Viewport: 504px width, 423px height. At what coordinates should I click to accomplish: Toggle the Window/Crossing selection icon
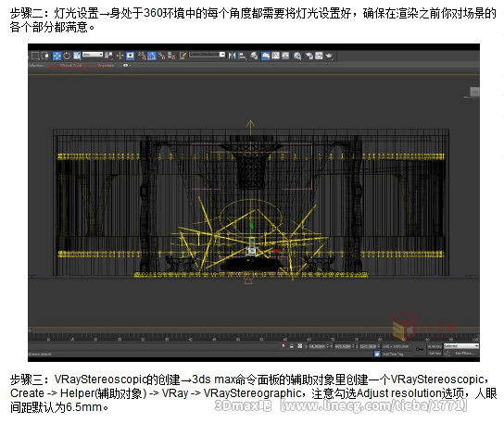click(45, 56)
